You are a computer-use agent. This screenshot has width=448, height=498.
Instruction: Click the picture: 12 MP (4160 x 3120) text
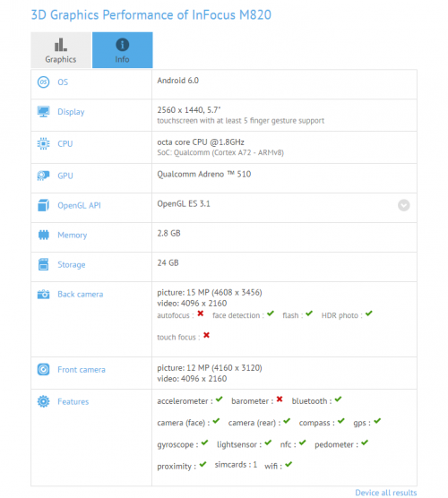pos(210,368)
